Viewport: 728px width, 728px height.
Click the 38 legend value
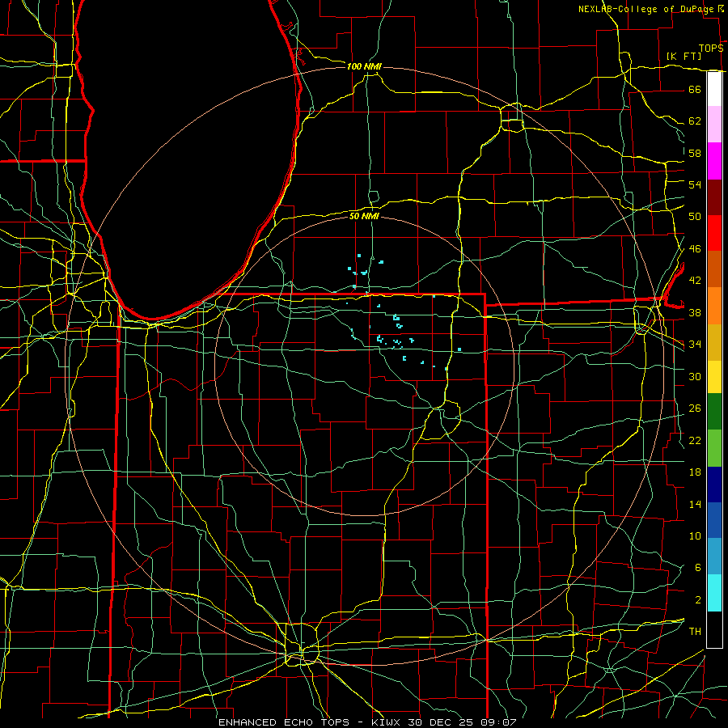point(695,312)
